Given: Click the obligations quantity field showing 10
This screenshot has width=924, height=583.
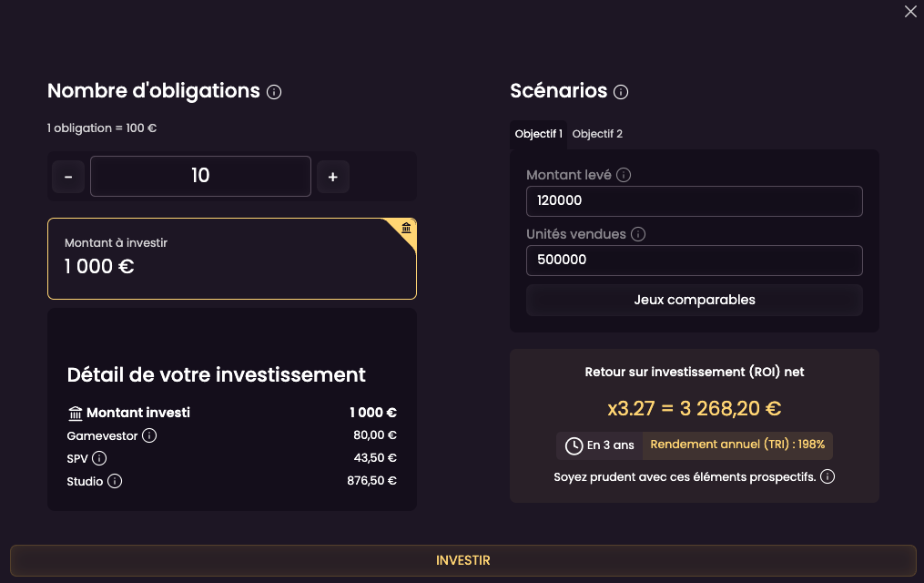Looking at the screenshot, I should coord(200,176).
